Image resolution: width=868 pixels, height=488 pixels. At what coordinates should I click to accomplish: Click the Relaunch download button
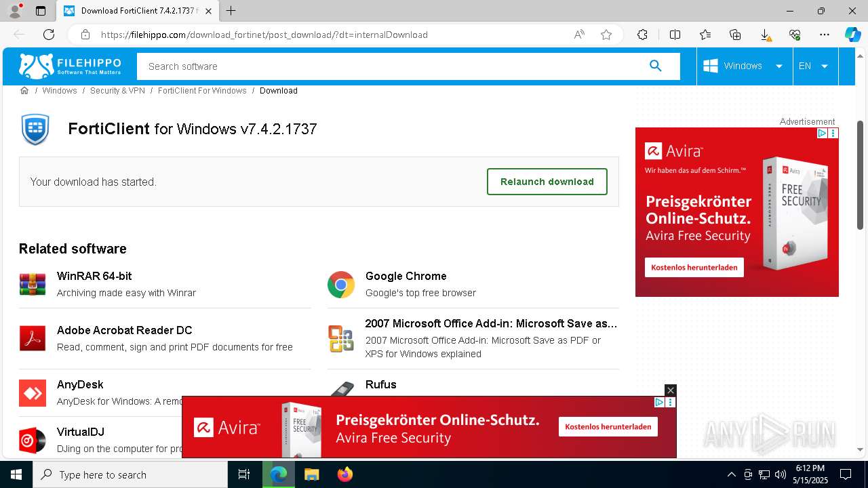[x=547, y=182]
